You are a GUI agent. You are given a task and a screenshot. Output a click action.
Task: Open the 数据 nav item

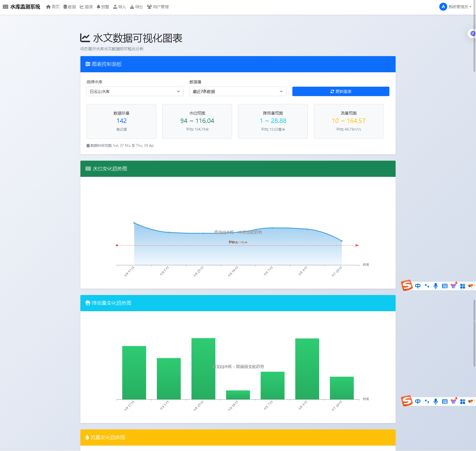point(70,7)
